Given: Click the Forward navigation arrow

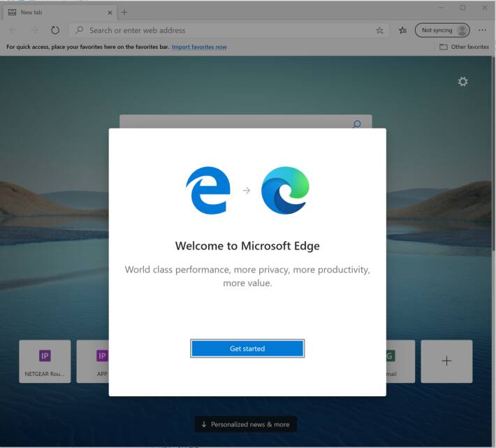Looking at the screenshot, I should coord(34,30).
